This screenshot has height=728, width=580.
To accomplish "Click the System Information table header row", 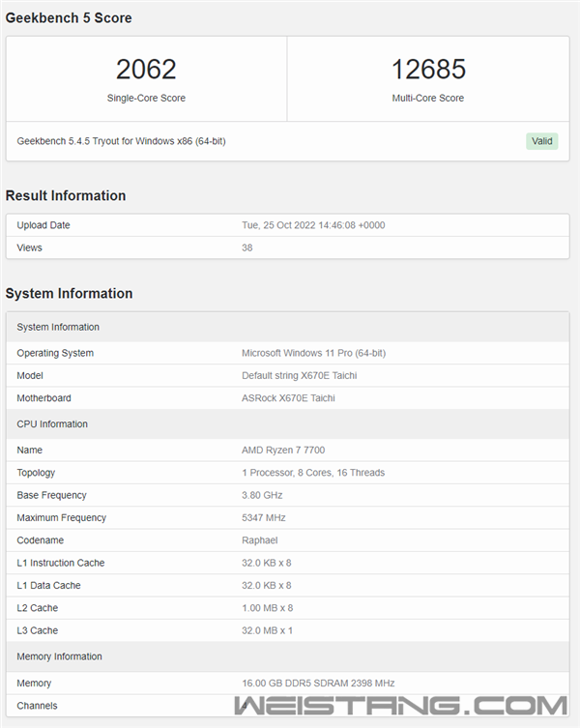I will point(287,327).
